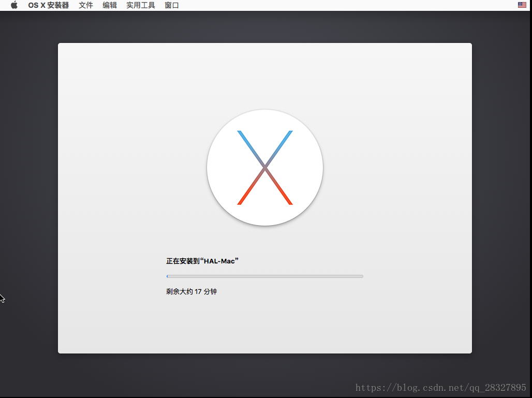The height and width of the screenshot is (398, 532).
Task: Open the 文件 menu
Action: click(86, 5)
